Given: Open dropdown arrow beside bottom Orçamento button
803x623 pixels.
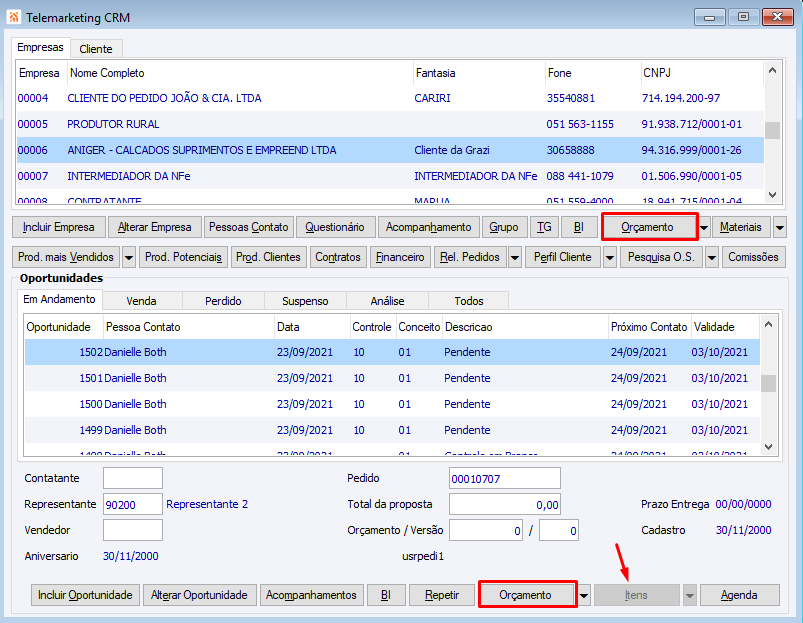Looking at the screenshot, I should point(585,595).
